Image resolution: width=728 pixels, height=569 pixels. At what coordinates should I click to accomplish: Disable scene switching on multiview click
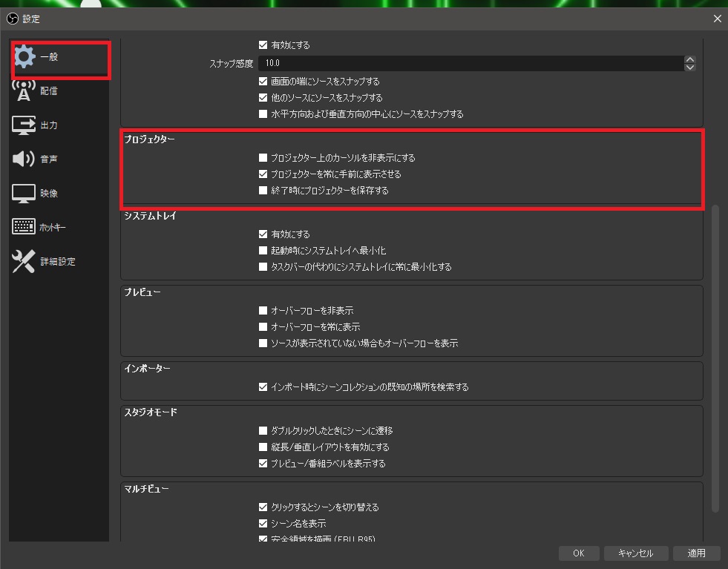pos(263,507)
